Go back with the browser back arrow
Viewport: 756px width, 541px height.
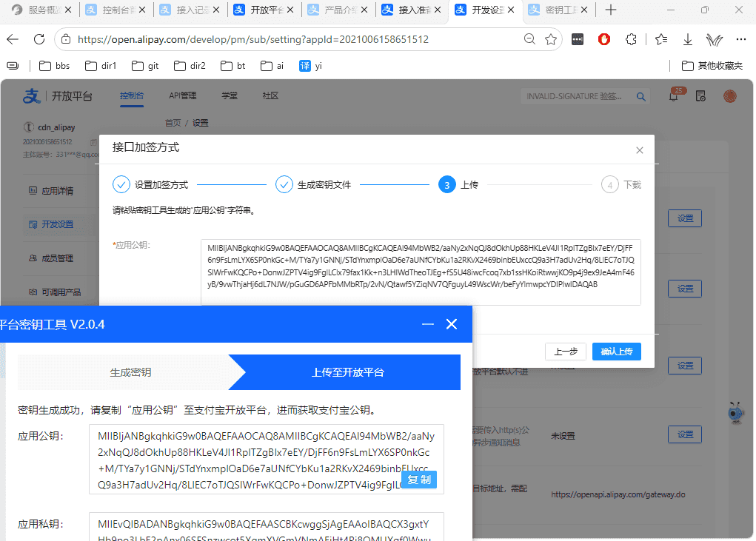pos(13,39)
